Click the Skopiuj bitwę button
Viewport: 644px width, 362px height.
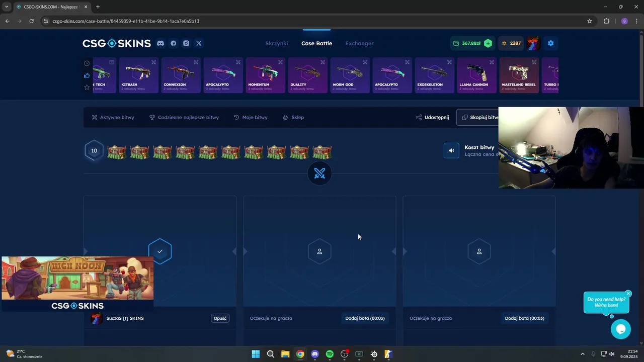478,117
